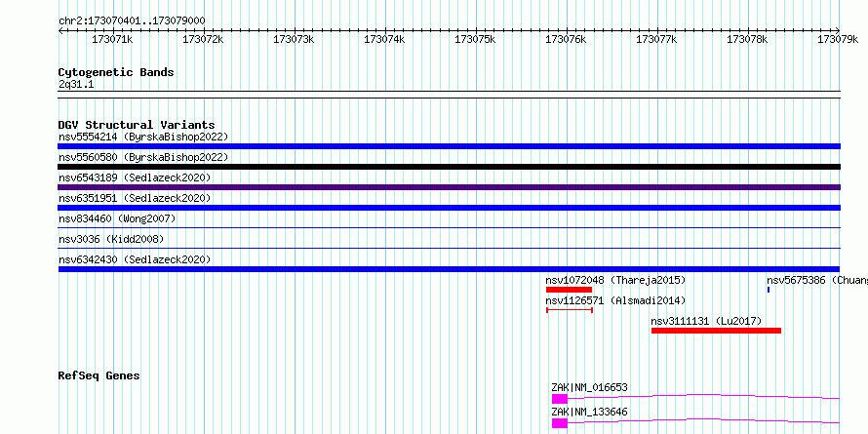The width and height of the screenshot is (868, 434).
Task: Click the magenta exon of ZAK|NM_133646
Action: tap(560, 423)
